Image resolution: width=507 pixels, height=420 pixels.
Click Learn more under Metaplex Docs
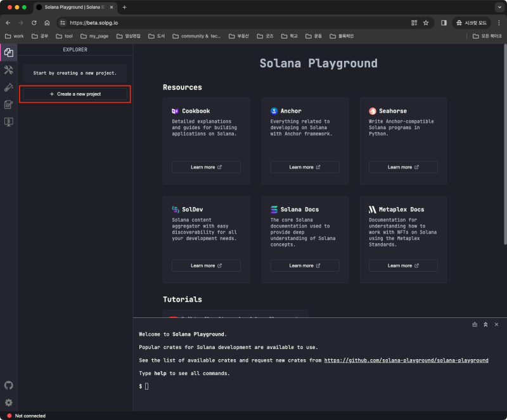pyautogui.click(x=403, y=265)
